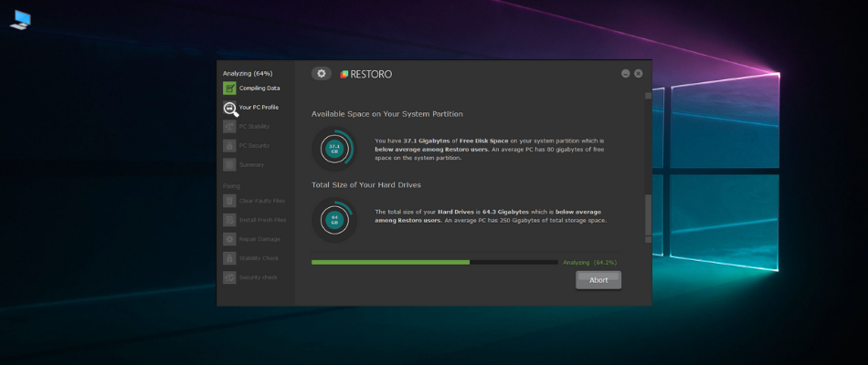Click the scrollbar down arrow
This screenshot has width=868, height=365.
[648, 239]
